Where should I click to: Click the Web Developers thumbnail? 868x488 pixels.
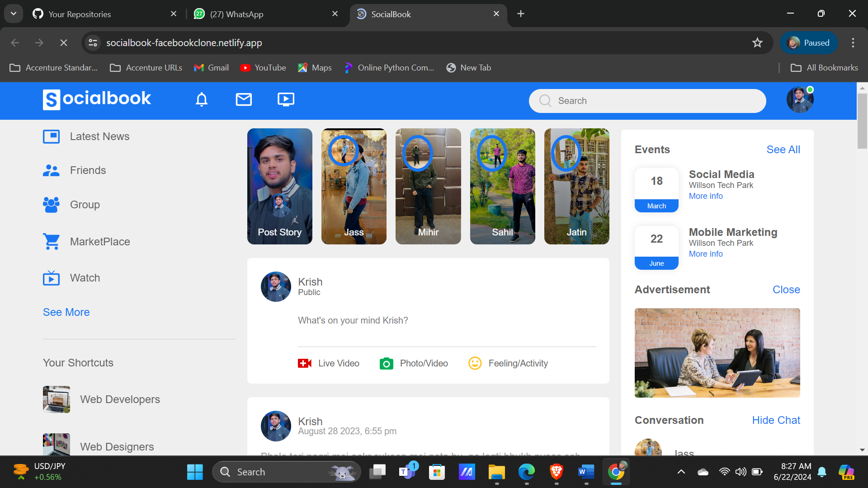pyautogui.click(x=57, y=399)
